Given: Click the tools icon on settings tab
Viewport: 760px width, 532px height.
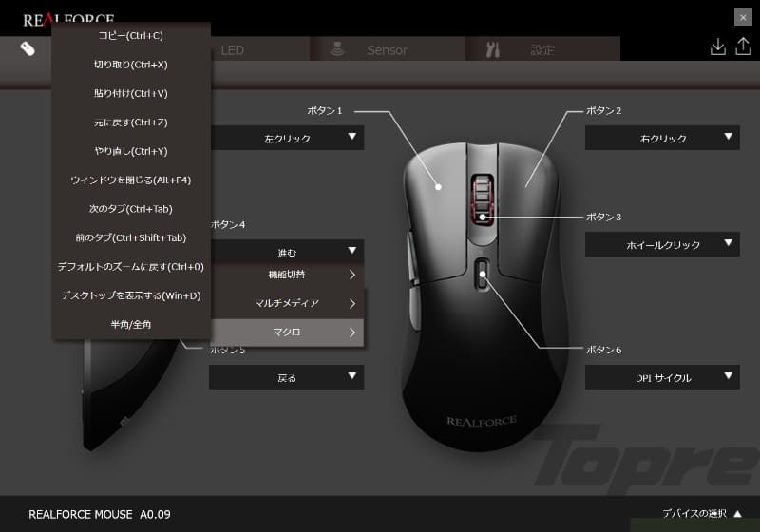Looking at the screenshot, I should pos(492,49).
